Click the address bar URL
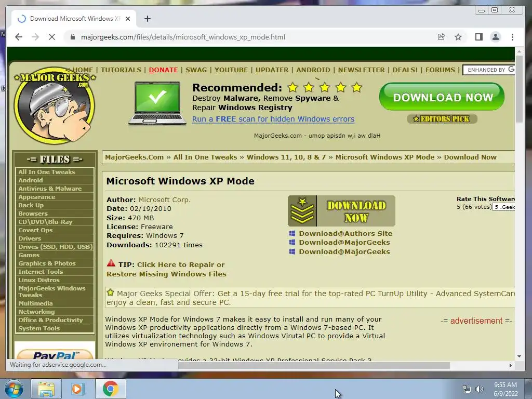This screenshot has width=532, height=399. 183,37
